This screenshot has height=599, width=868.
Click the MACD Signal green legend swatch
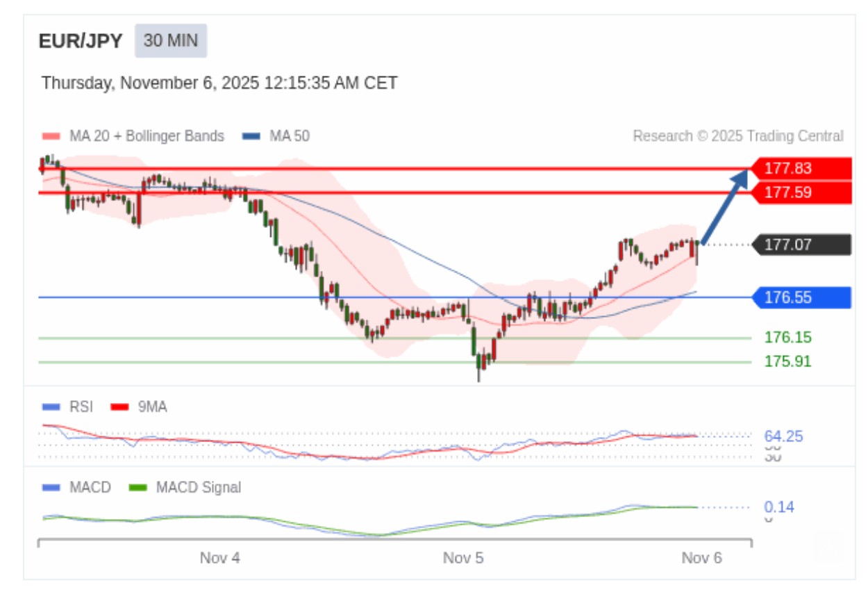point(139,488)
